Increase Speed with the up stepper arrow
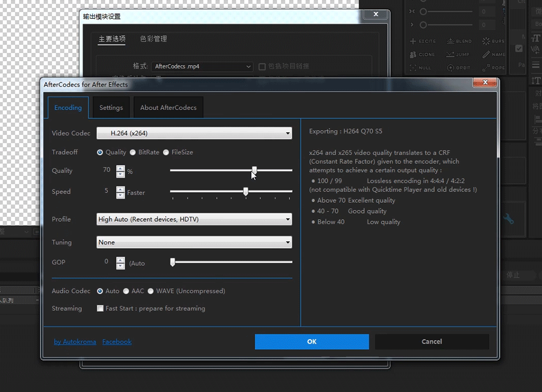Image resolution: width=542 pixels, height=392 pixels. pos(120,189)
